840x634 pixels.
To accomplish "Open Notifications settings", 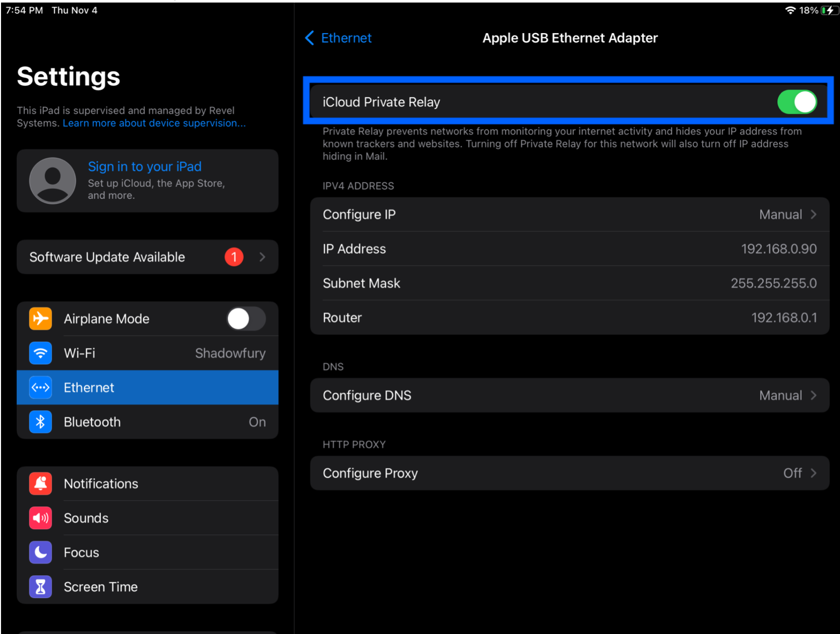I will (148, 484).
